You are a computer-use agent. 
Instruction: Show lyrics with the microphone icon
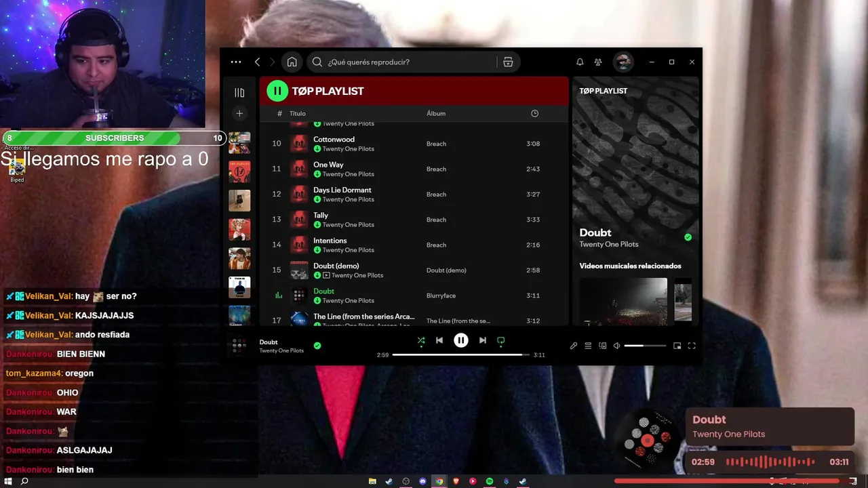[x=574, y=346]
